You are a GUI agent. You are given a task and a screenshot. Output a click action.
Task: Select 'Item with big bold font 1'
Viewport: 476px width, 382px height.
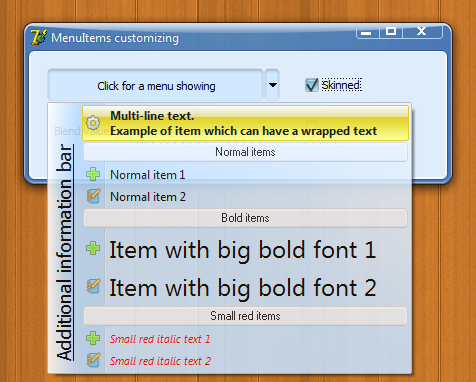click(245, 249)
